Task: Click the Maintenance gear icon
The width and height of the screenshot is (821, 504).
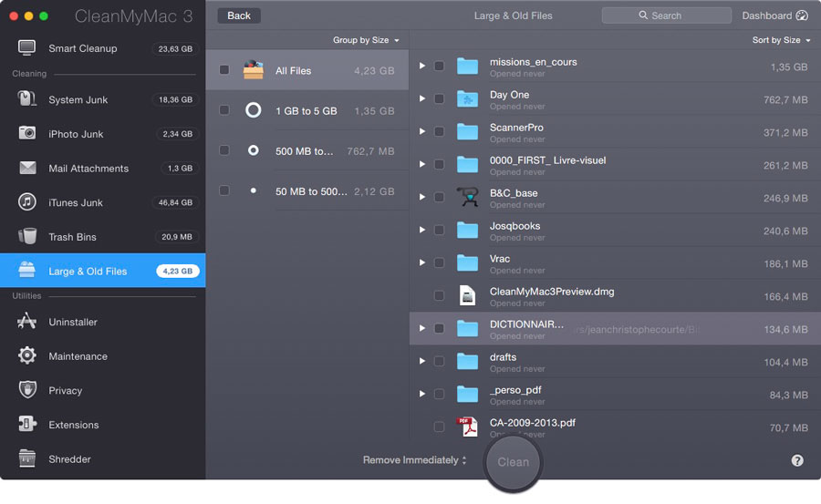Action: click(26, 355)
